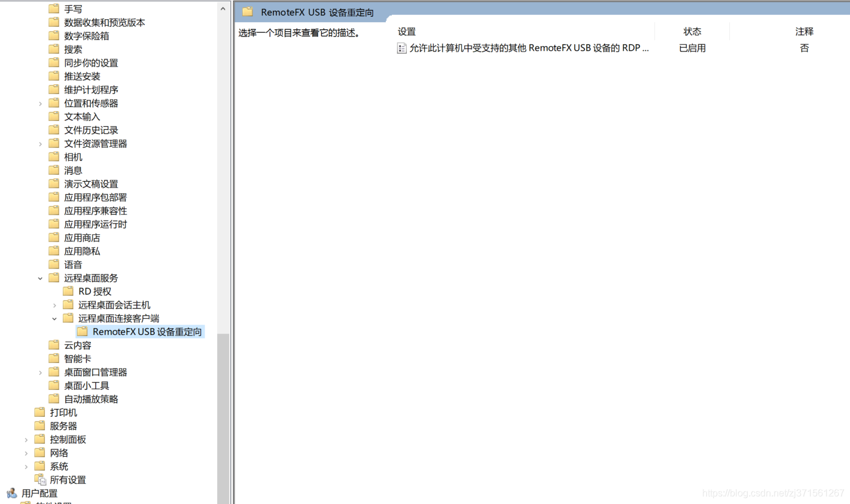Select 应用程序包部署 folder
The width and height of the screenshot is (850, 504).
pyautogui.click(x=96, y=197)
